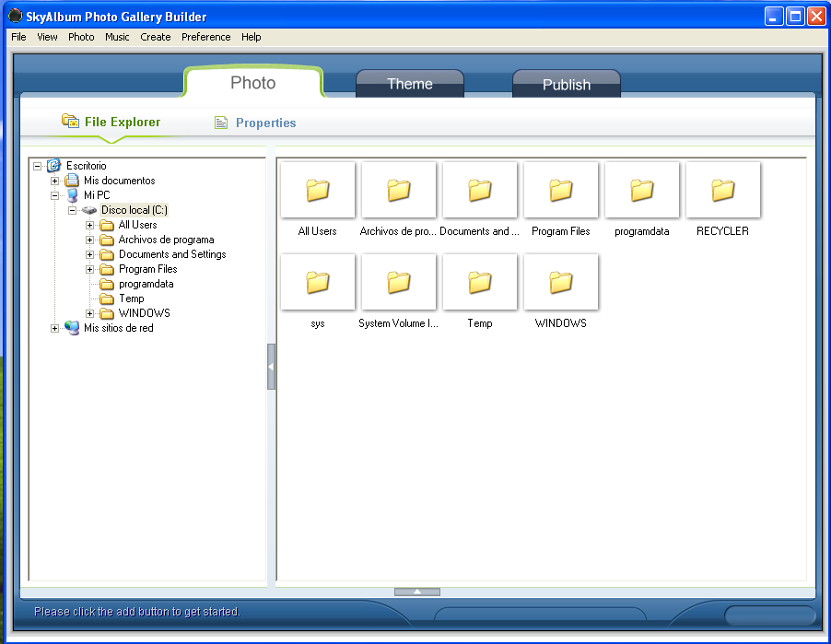Switch to the Publish tab
Screen dimensions: 831x644
click(x=567, y=84)
